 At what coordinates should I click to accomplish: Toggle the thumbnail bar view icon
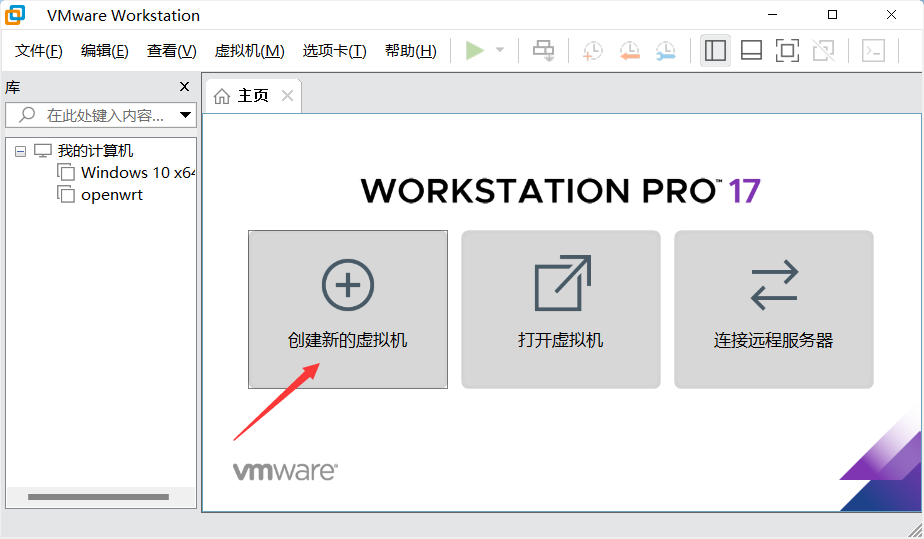click(751, 51)
